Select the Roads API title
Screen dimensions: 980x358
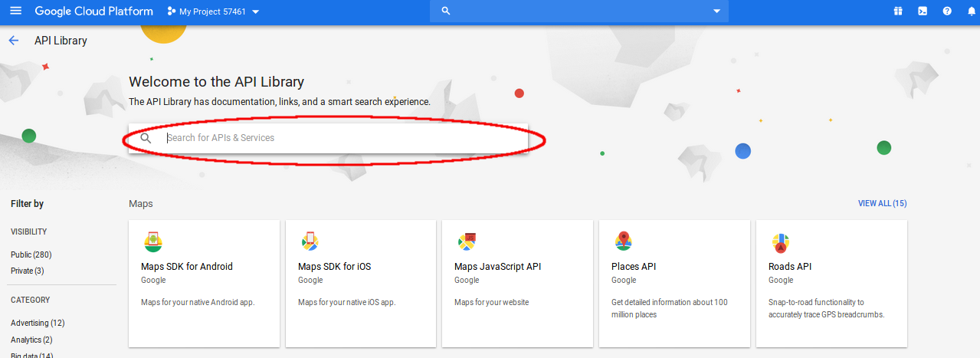pos(790,267)
